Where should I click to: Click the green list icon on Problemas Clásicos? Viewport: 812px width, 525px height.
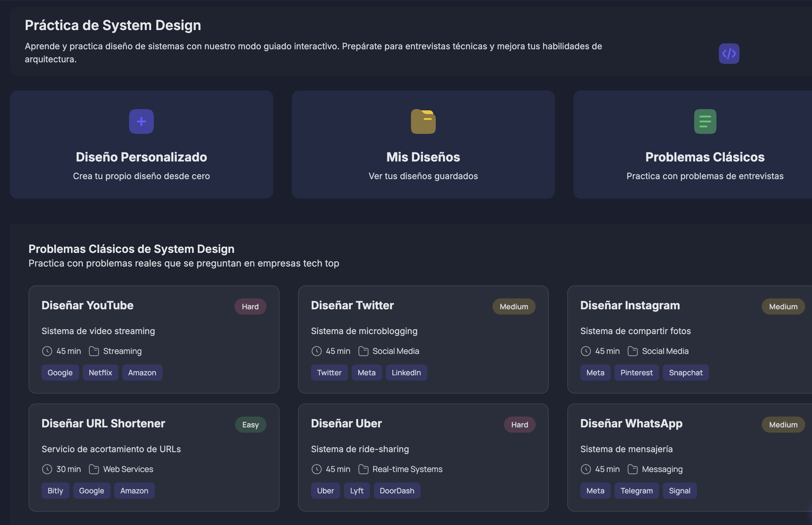click(x=705, y=121)
